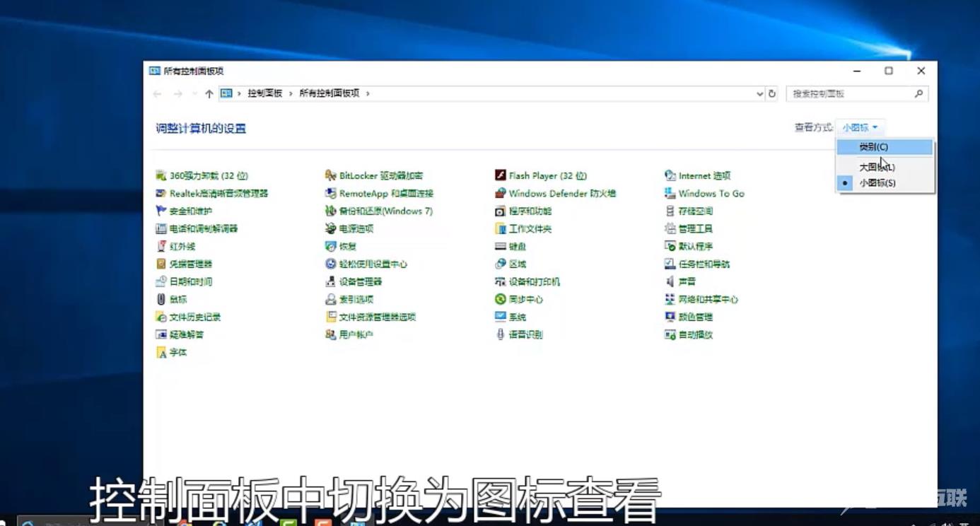Click the 自动播放 icon
This screenshot has height=526, width=980.
point(670,334)
